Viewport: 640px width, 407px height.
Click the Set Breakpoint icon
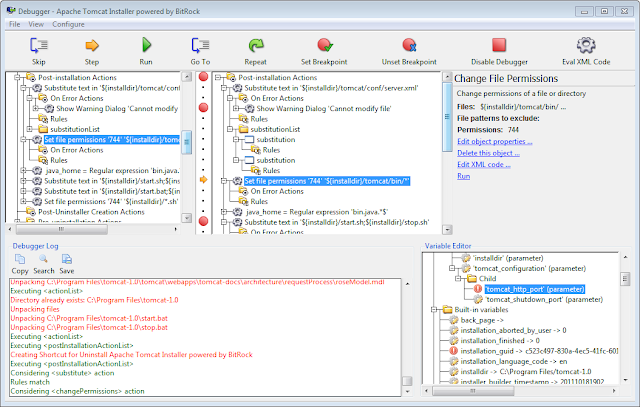tap(325, 45)
